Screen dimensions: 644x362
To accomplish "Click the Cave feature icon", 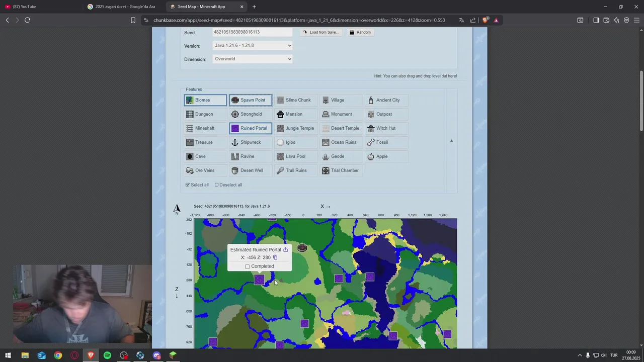I will pyautogui.click(x=190, y=156).
